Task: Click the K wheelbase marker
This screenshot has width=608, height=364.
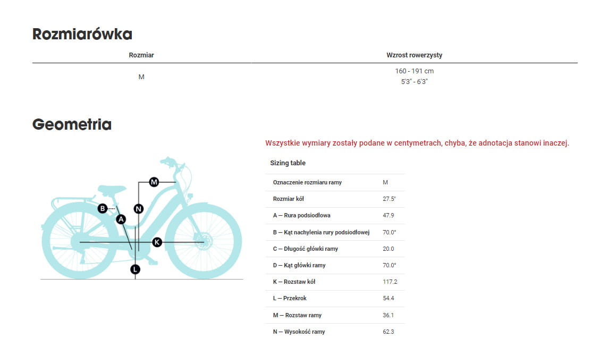Action: (157, 242)
